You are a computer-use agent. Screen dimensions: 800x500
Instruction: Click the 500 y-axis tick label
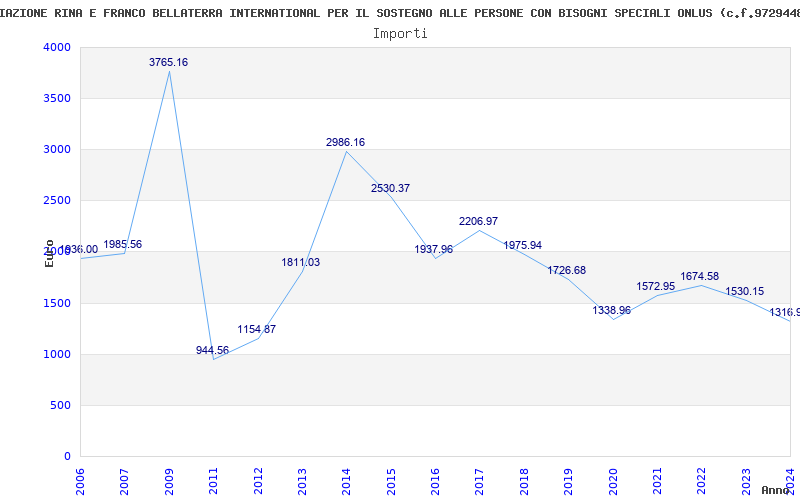[61, 406]
